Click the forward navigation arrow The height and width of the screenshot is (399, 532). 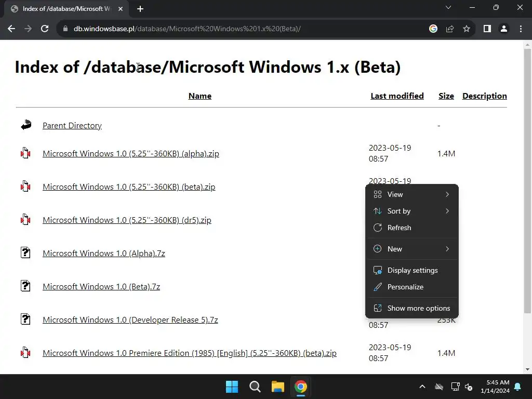[x=28, y=29]
